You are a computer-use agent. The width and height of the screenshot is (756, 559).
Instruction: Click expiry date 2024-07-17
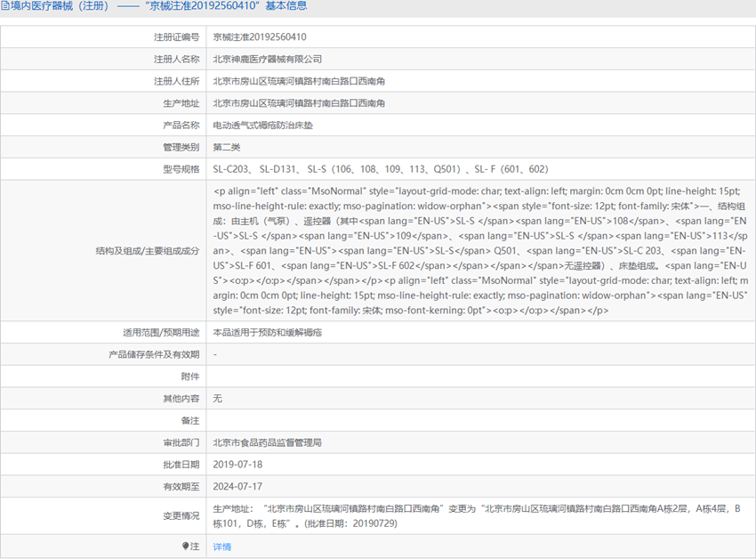(x=237, y=486)
